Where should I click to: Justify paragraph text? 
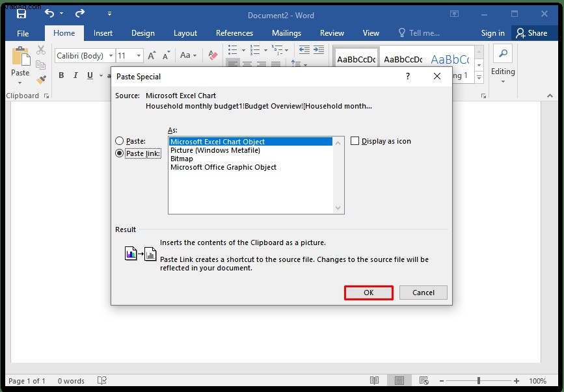tap(276, 64)
